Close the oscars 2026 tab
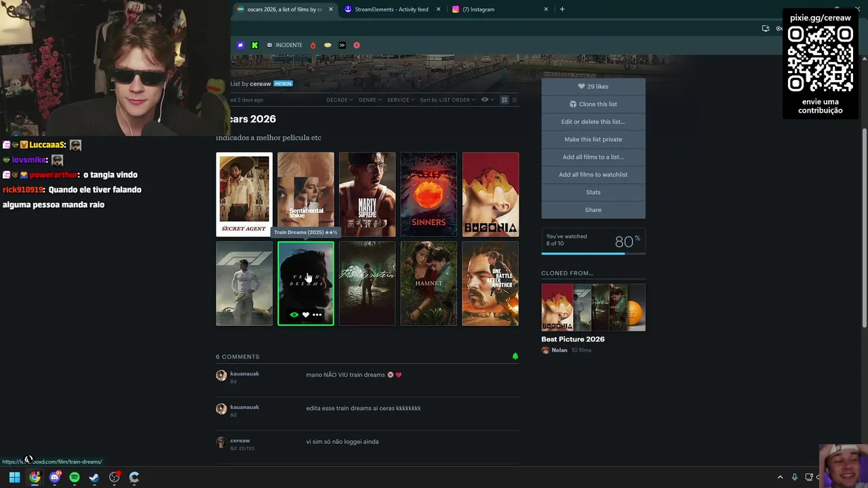Viewport: 868px width, 488px height. [331, 9]
